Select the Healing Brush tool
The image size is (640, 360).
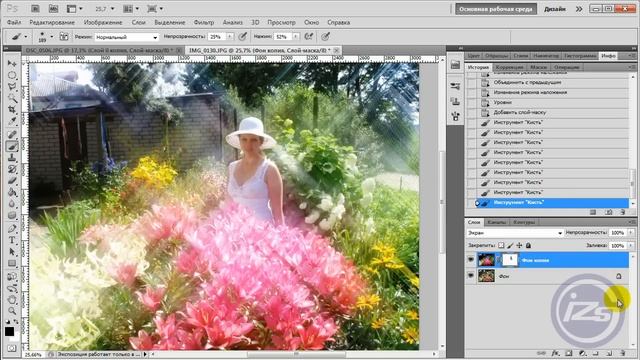pyautogui.click(x=12, y=134)
